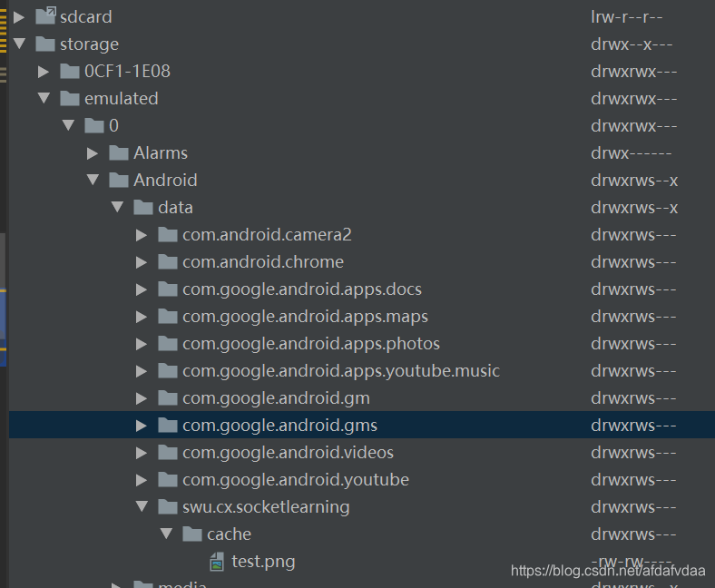
Task: Expand com.google.android.gm arrow
Action: [142, 398]
